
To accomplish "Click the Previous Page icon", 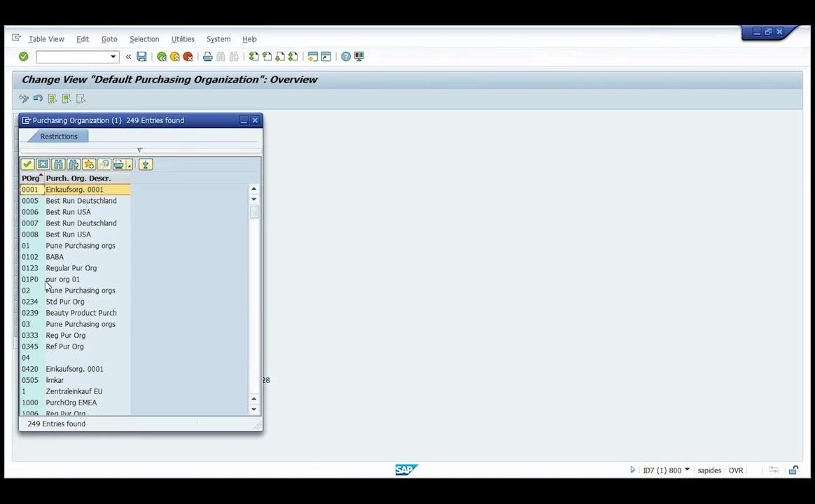I will pyautogui.click(x=267, y=57).
